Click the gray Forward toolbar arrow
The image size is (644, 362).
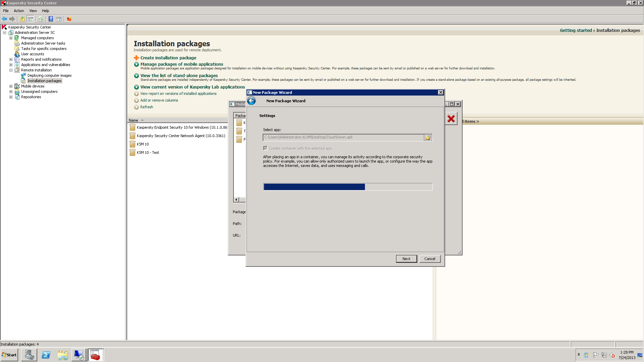(12, 19)
